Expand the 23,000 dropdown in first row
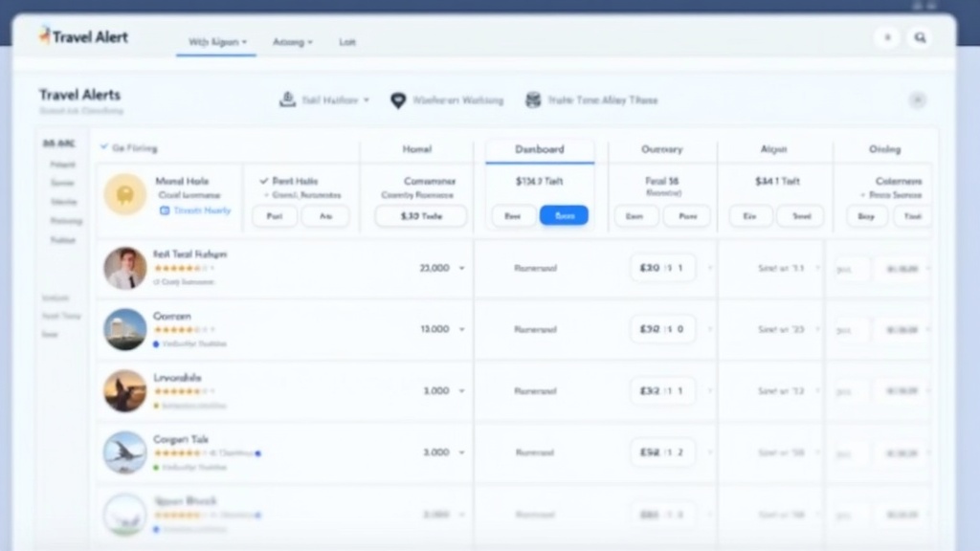Screen dimensions: 980x551 click(x=461, y=269)
